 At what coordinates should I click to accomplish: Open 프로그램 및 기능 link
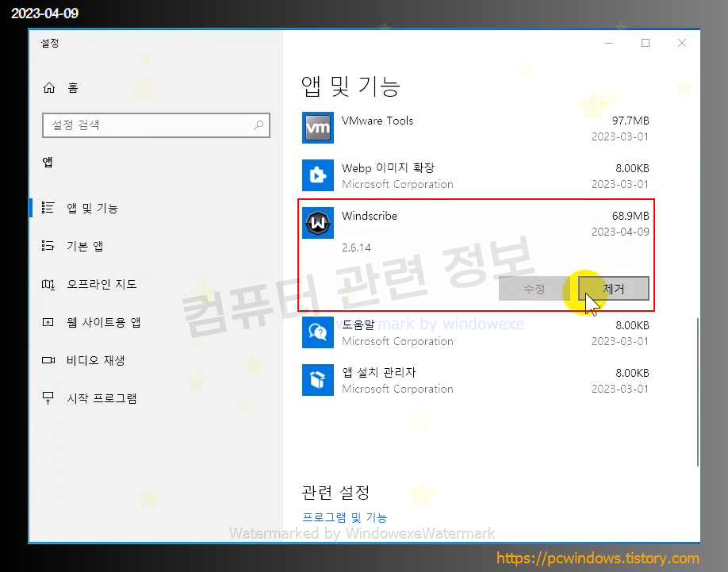(x=344, y=517)
